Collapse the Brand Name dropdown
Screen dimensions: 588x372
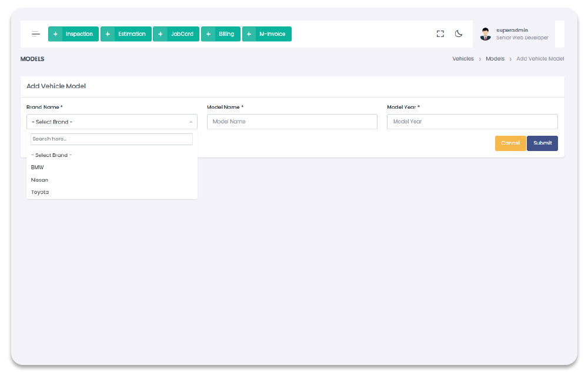point(112,122)
